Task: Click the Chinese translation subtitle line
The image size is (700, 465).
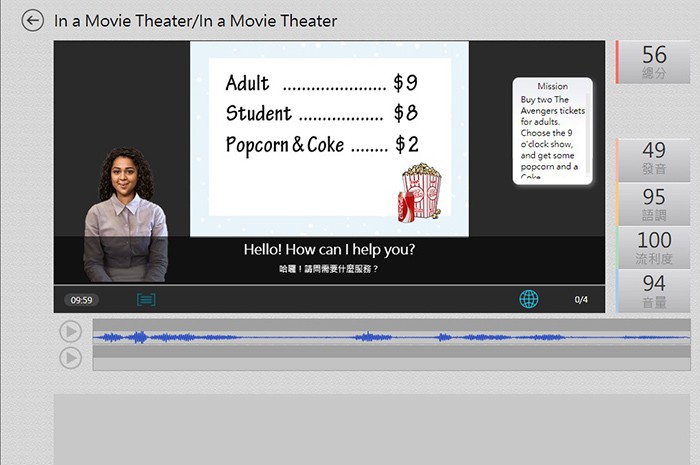Action: [x=329, y=269]
